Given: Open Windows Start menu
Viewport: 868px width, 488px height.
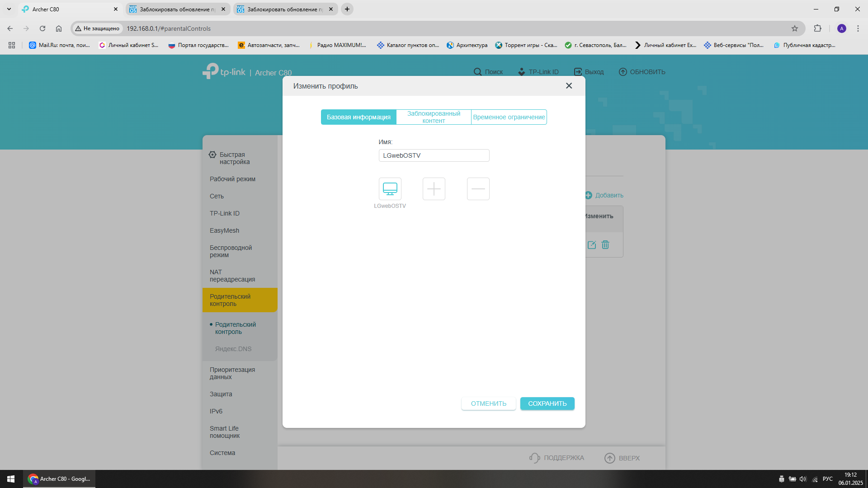Looking at the screenshot, I should [x=11, y=479].
